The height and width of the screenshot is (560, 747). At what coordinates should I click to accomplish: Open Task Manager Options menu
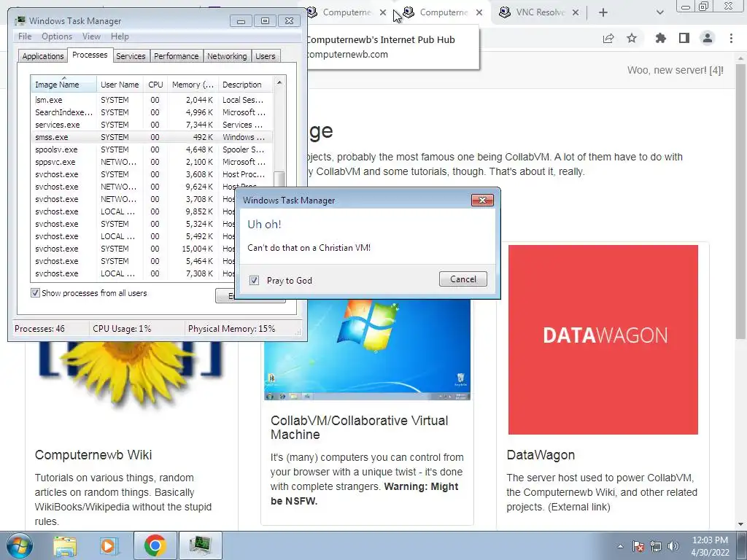(x=57, y=36)
